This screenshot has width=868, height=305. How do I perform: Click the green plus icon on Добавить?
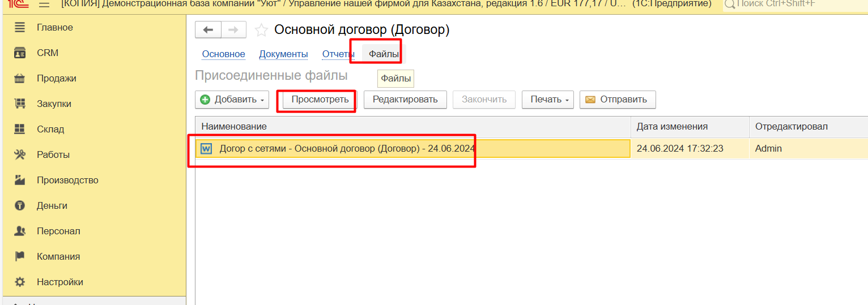pos(205,100)
